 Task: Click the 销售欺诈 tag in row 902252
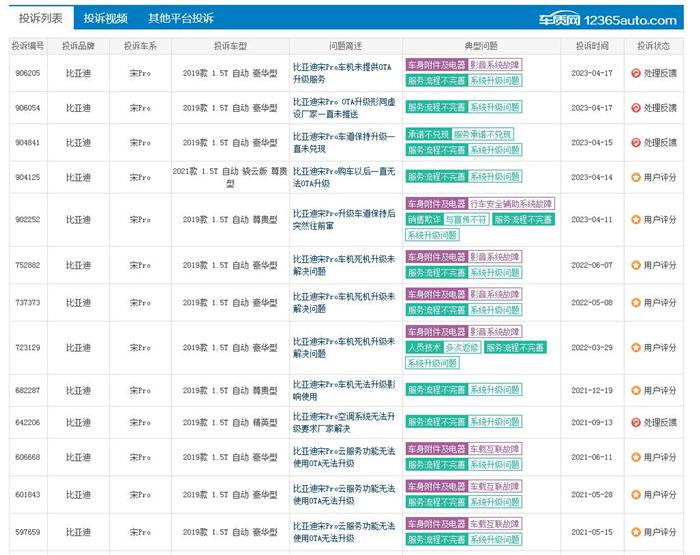pos(423,219)
